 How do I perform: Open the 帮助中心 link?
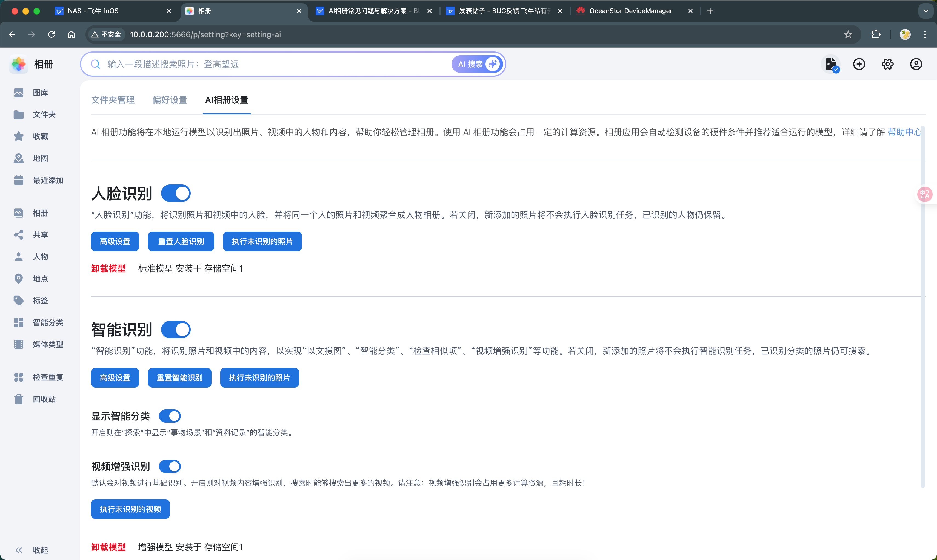click(x=904, y=132)
